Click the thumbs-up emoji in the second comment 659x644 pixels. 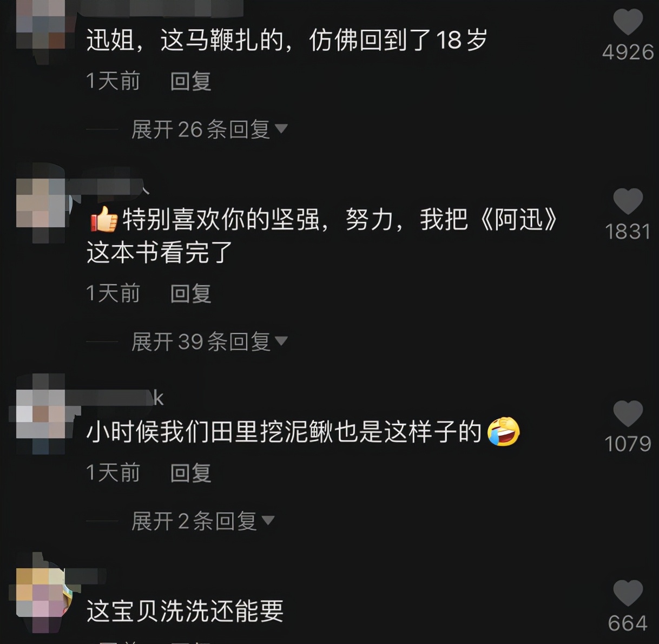pyautogui.click(x=104, y=219)
